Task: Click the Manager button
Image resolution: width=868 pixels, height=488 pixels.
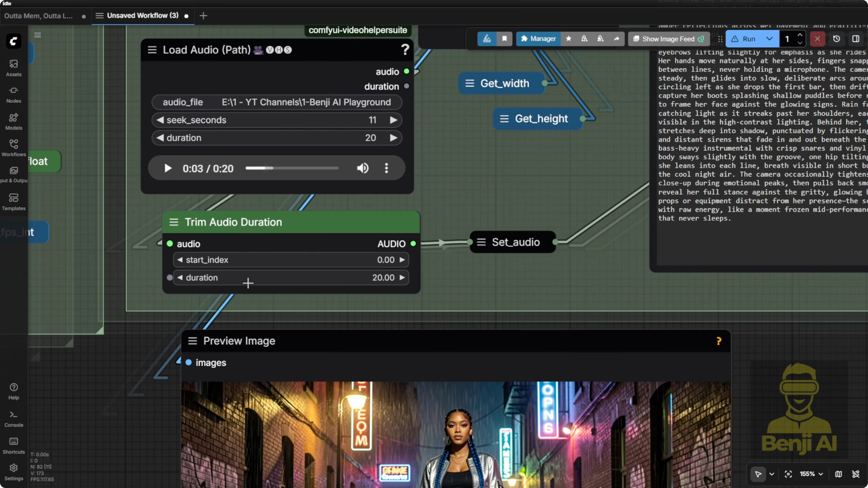Action: point(538,39)
